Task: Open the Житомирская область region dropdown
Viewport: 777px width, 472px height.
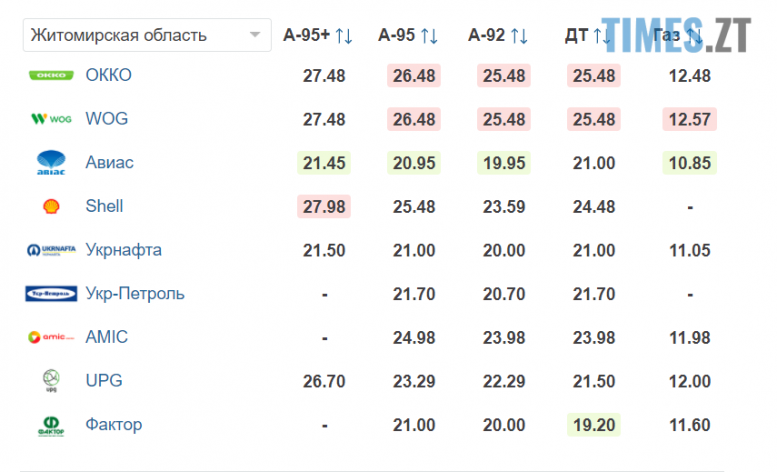Action: click(x=147, y=36)
